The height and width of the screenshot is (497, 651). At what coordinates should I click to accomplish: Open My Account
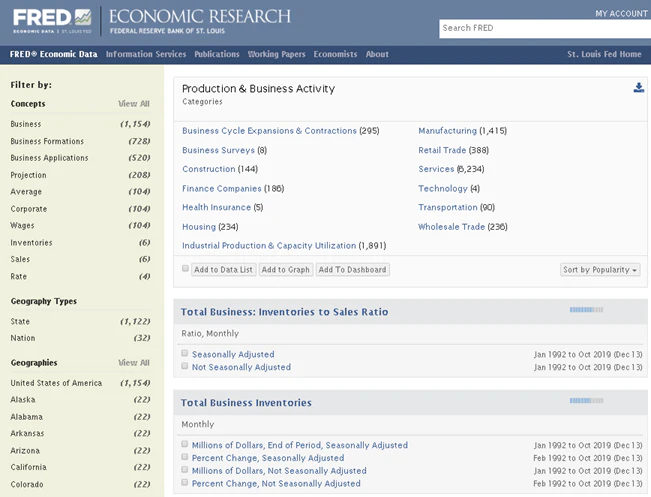(x=621, y=14)
